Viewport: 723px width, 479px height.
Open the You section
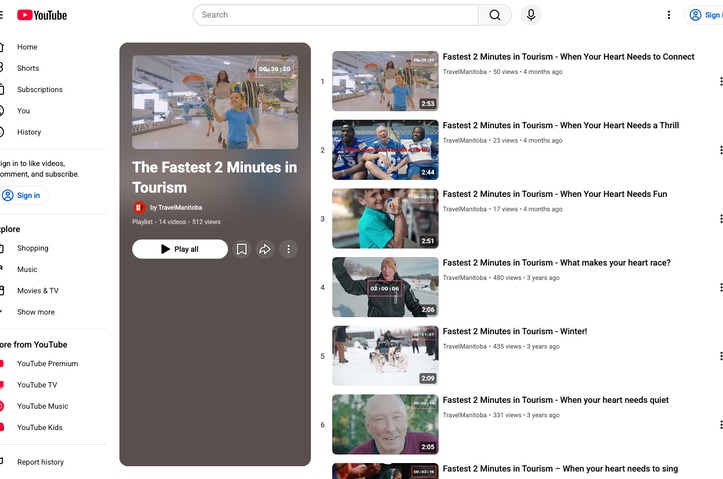click(x=24, y=110)
